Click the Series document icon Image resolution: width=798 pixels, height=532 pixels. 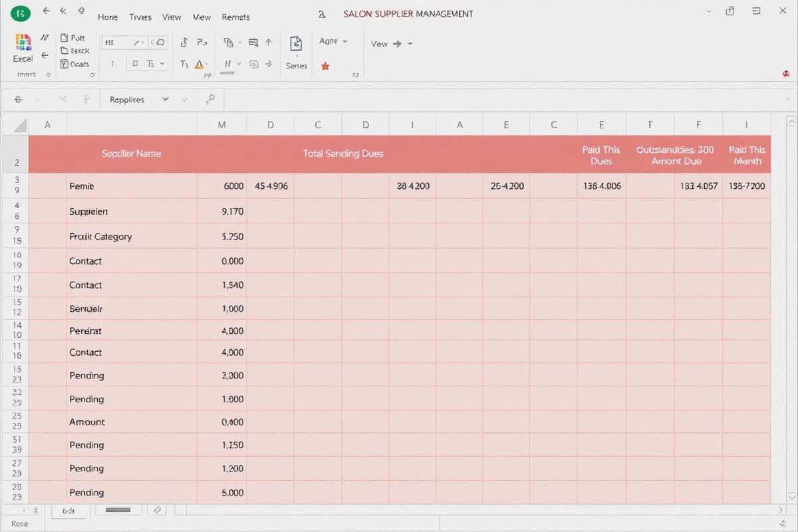pyautogui.click(x=296, y=44)
